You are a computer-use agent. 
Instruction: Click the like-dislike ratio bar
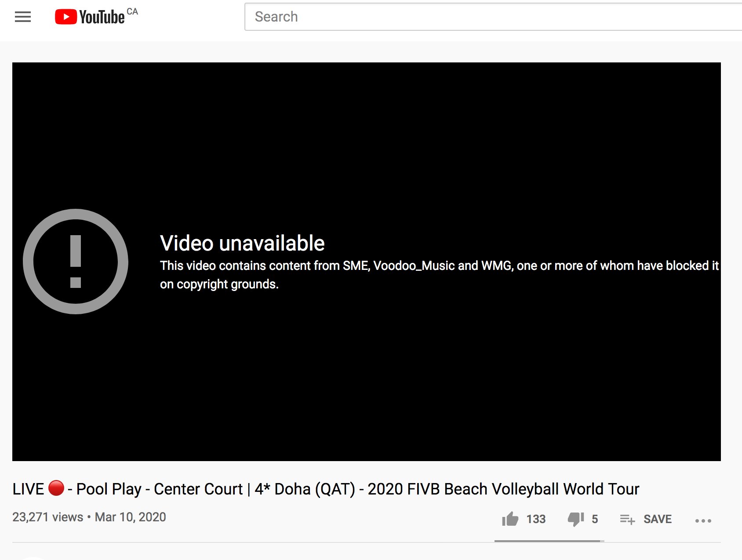point(549,541)
